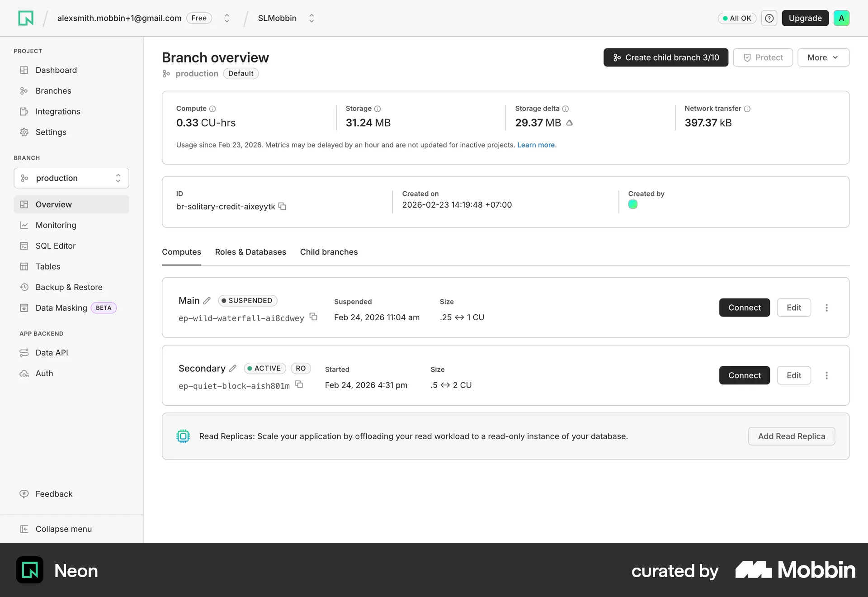This screenshot has width=868, height=597.
Task: Click the Protect button
Action: pyautogui.click(x=763, y=57)
